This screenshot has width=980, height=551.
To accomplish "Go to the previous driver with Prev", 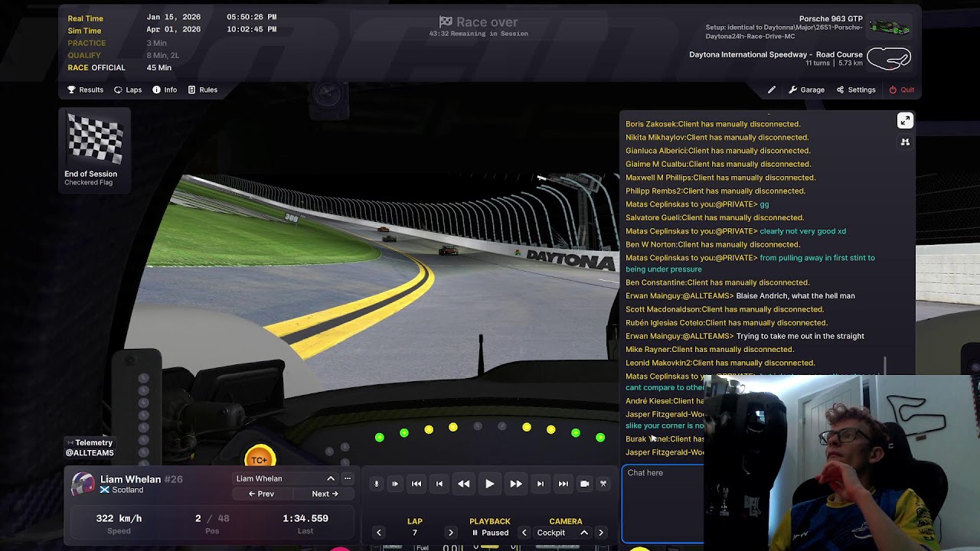I will pyautogui.click(x=261, y=494).
